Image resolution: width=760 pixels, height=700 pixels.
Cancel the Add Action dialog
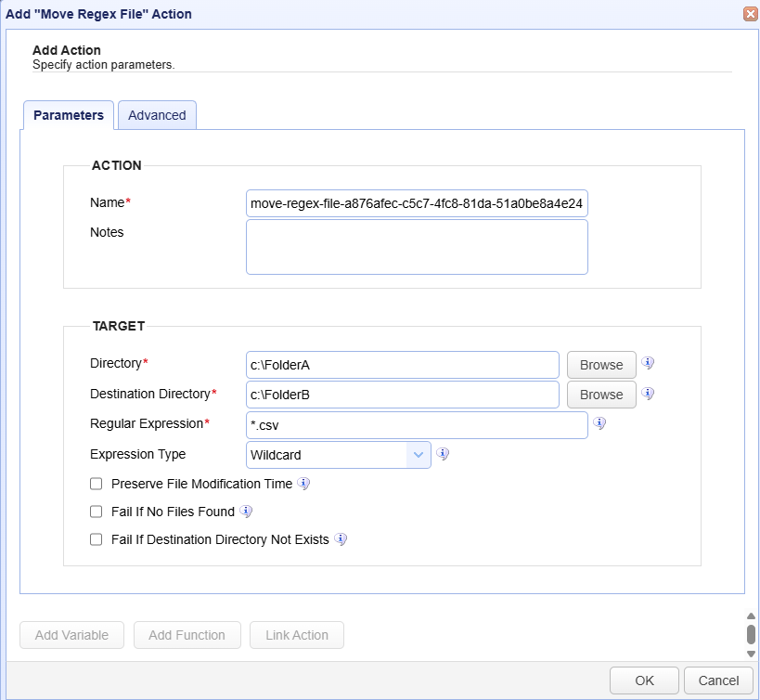point(718,681)
